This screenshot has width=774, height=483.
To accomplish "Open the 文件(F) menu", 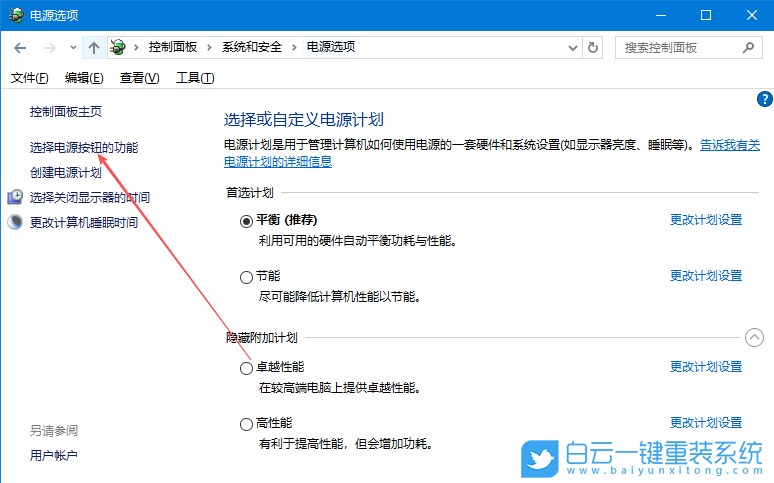I will [x=30, y=78].
